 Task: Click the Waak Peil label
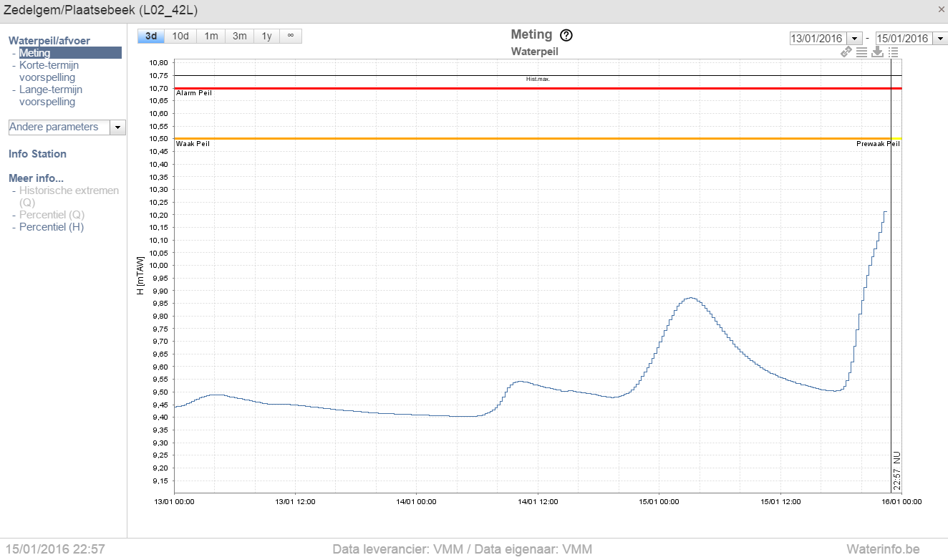pos(193,144)
